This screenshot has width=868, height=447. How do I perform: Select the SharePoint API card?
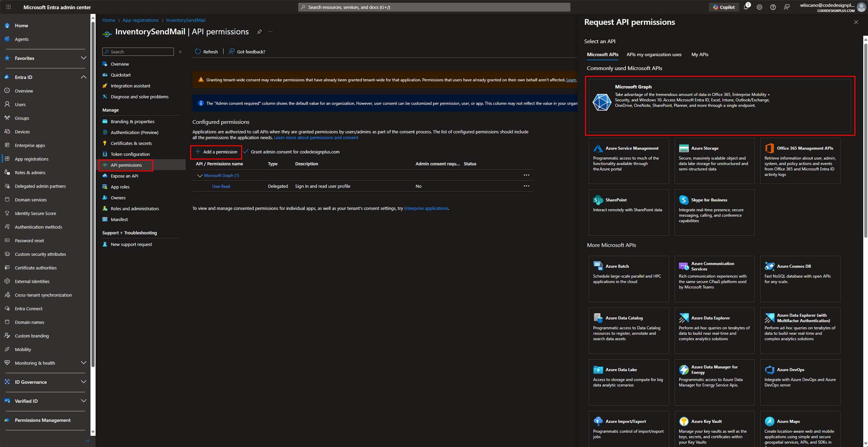629,212
